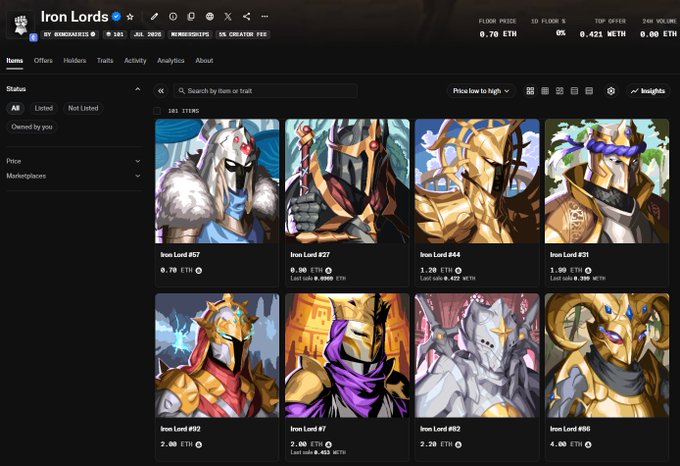This screenshot has width=680, height=466.
Task: Switch to mosaic grid view
Action: pyautogui.click(x=559, y=91)
